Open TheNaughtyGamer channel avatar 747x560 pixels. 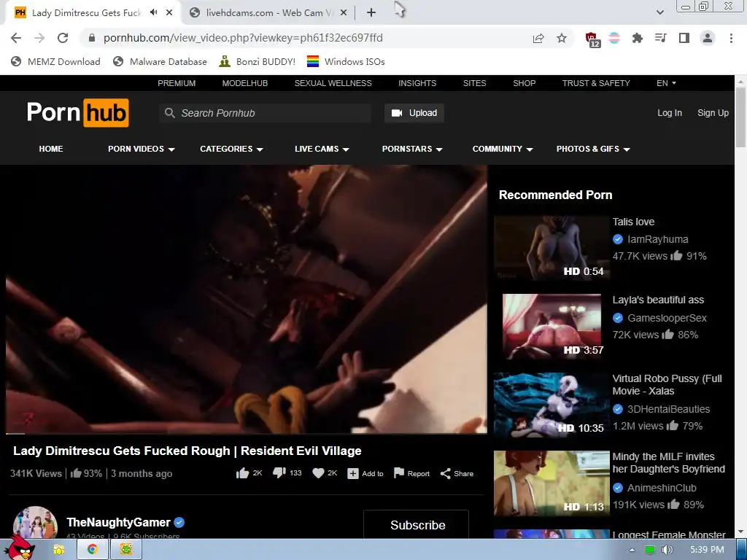(35, 523)
